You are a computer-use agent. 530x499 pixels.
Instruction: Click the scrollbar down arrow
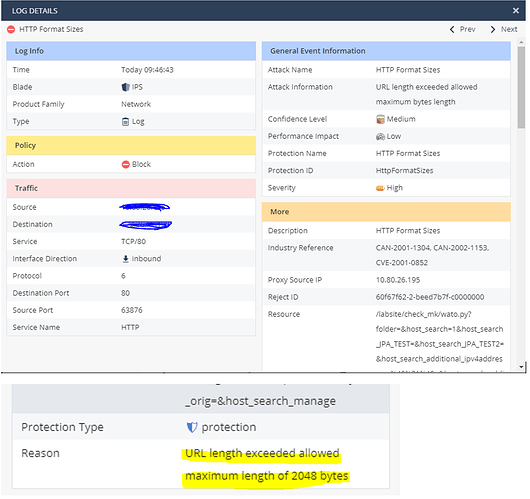coord(522,367)
